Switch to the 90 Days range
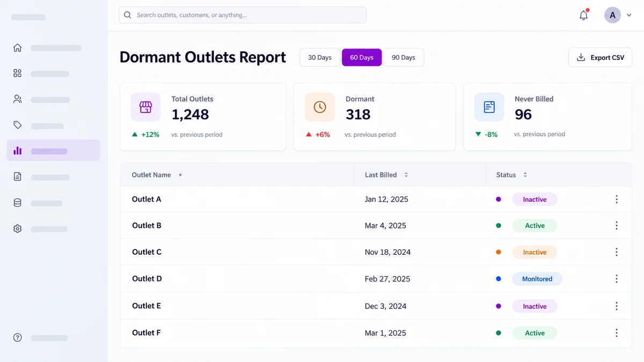The width and height of the screenshot is (644, 362). (404, 57)
